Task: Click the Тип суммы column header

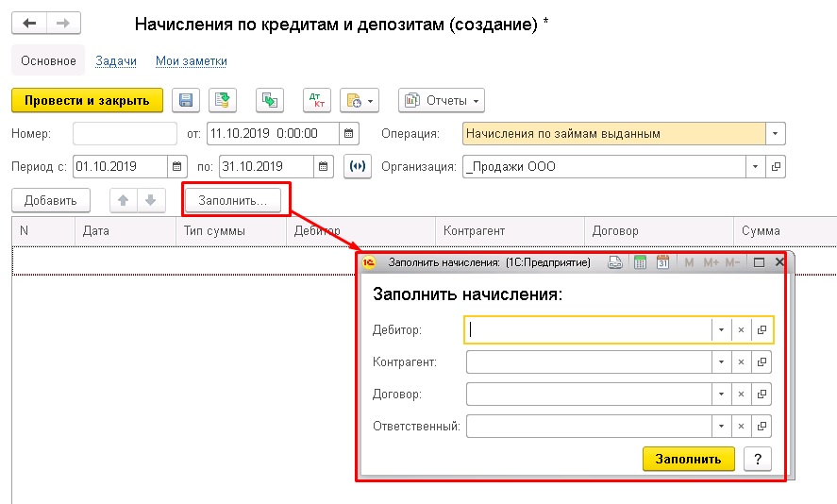Action: (x=231, y=231)
